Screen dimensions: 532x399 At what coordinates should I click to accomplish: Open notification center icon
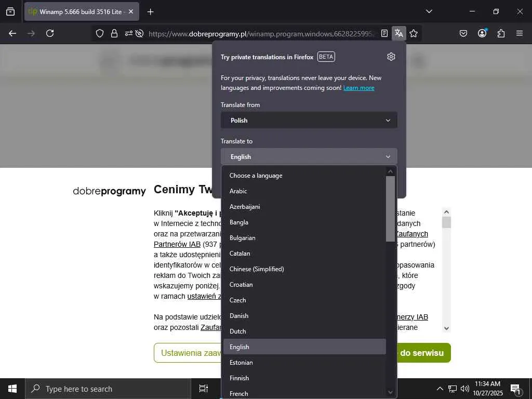[515, 389]
